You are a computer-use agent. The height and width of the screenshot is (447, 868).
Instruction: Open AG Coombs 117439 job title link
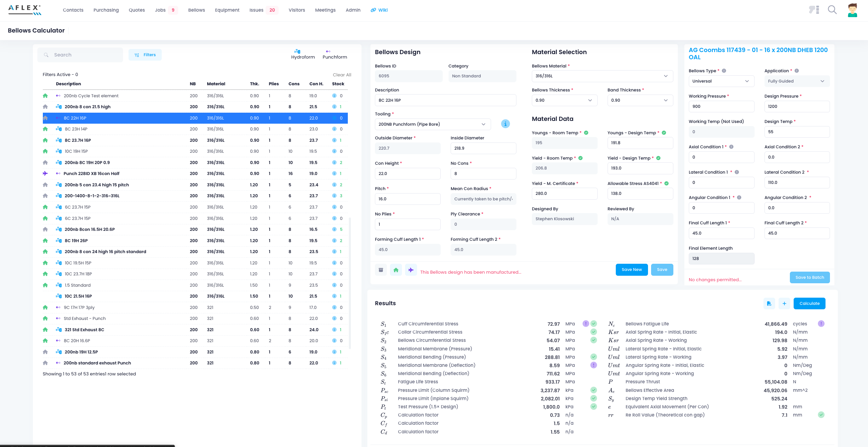758,54
